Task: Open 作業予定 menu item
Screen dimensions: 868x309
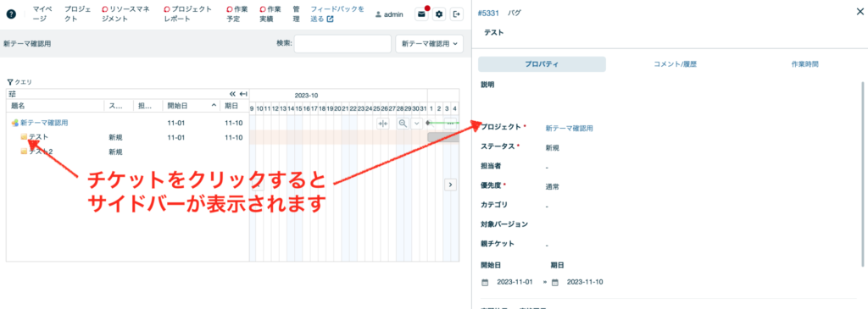Action: 237,14
